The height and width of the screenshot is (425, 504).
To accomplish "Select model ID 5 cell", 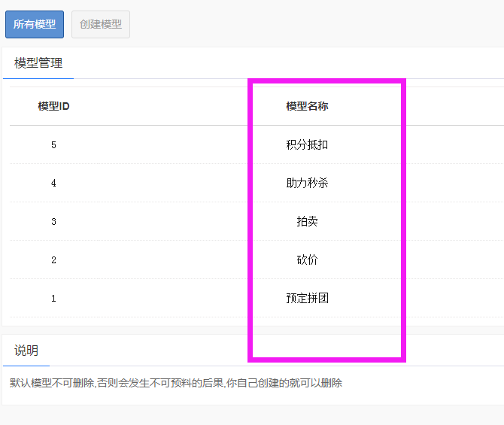I will [x=53, y=144].
